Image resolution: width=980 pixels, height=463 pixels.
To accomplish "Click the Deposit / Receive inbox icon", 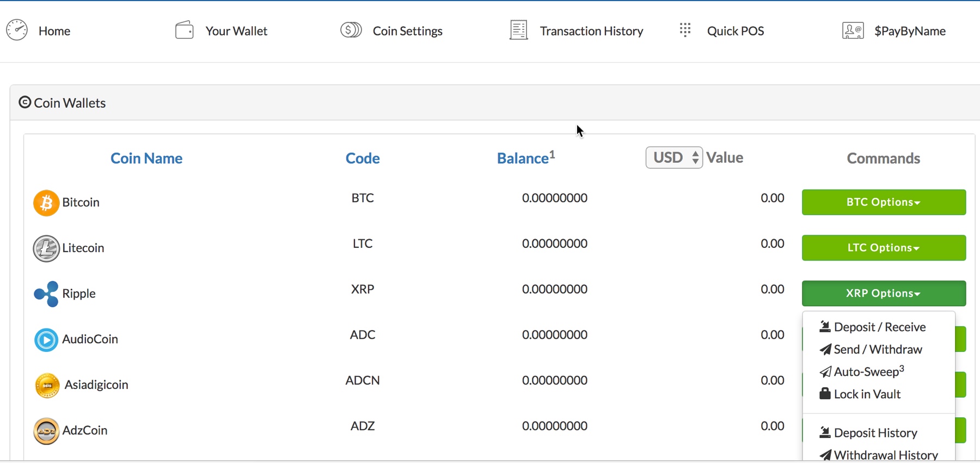I will [x=825, y=327].
